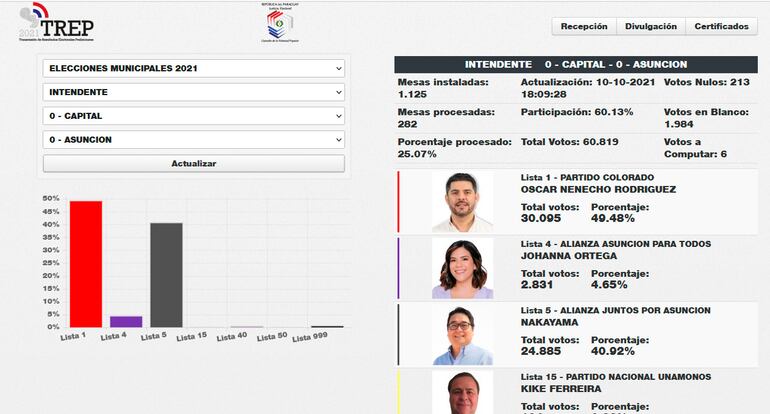Open the Certificados tab
The height and width of the screenshot is (414, 770).
(721, 27)
